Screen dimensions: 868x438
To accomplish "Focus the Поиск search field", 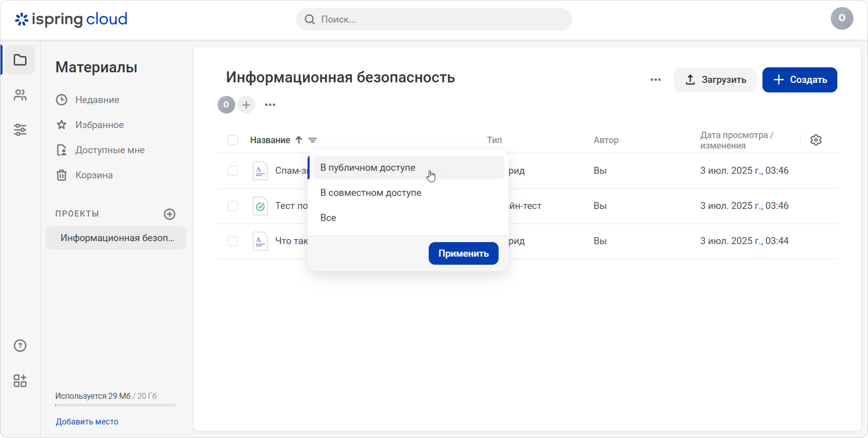I will (434, 20).
